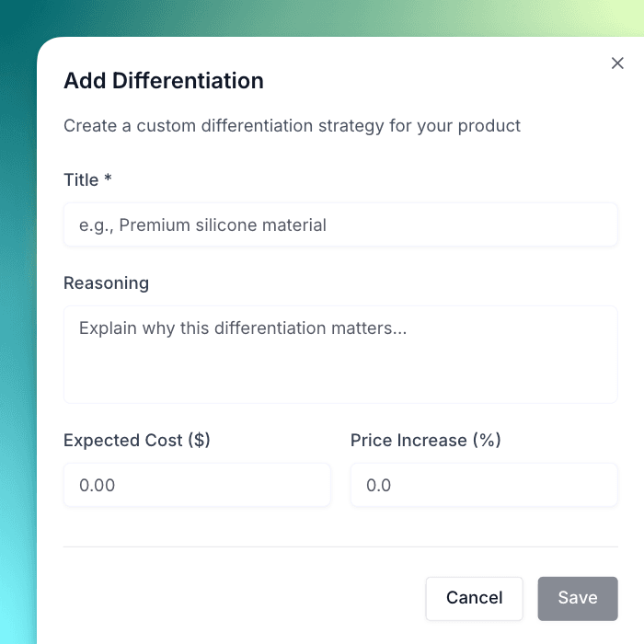Click the required asterisk beside Title
The width and height of the screenshot is (644, 644).
[108, 179]
